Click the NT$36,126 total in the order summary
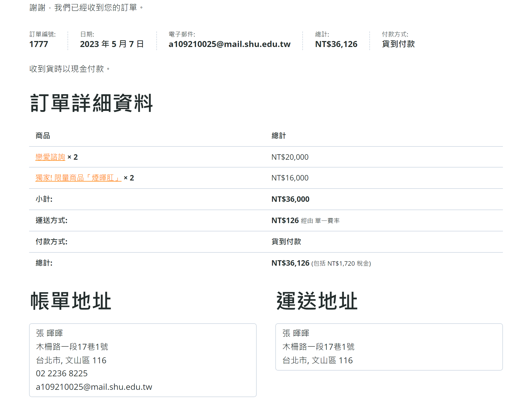The image size is (532, 402). pos(336,44)
